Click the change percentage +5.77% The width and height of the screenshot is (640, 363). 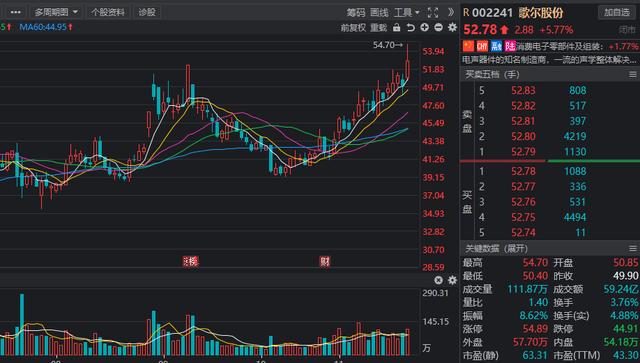point(556,30)
